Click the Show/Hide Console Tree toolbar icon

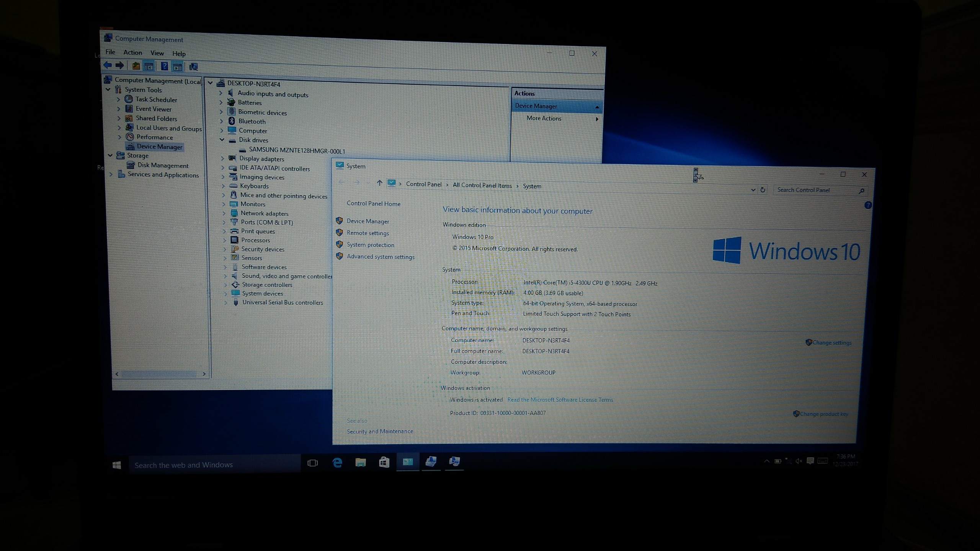[x=149, y=66]
